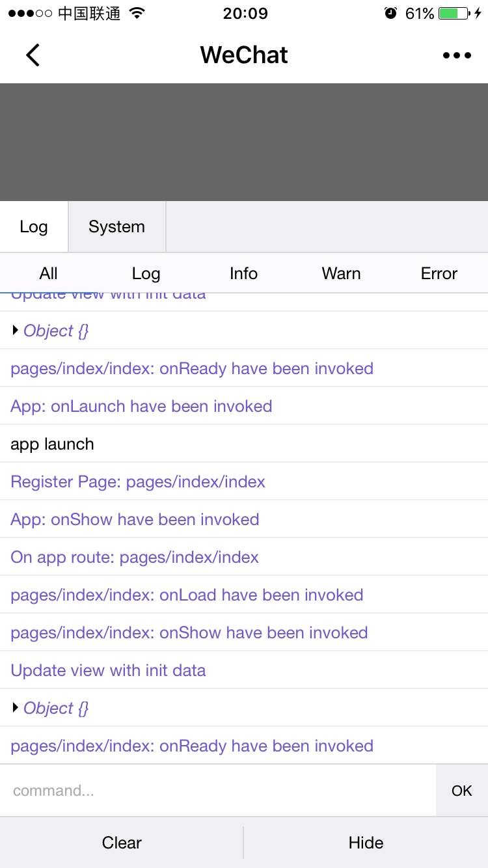Hide the console panel
The image size is (488, 868).
[366, 843]
